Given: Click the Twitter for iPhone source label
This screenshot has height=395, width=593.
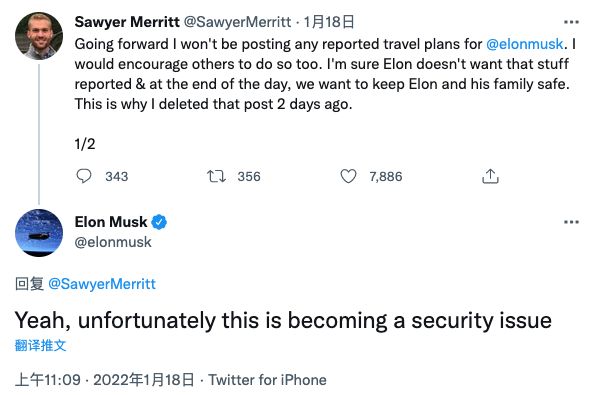Looking at the screenshot, I should click(x=267, y=379).
